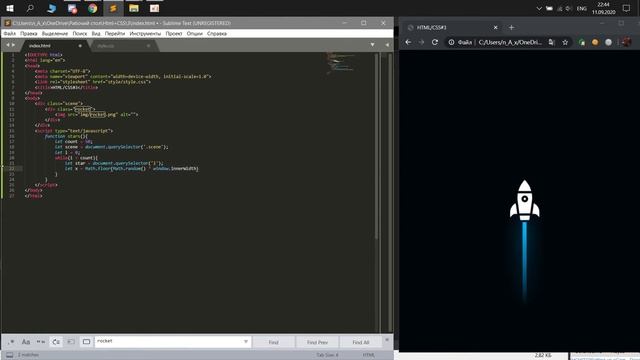Open Windows search from taskbar

tap(30, 8)
